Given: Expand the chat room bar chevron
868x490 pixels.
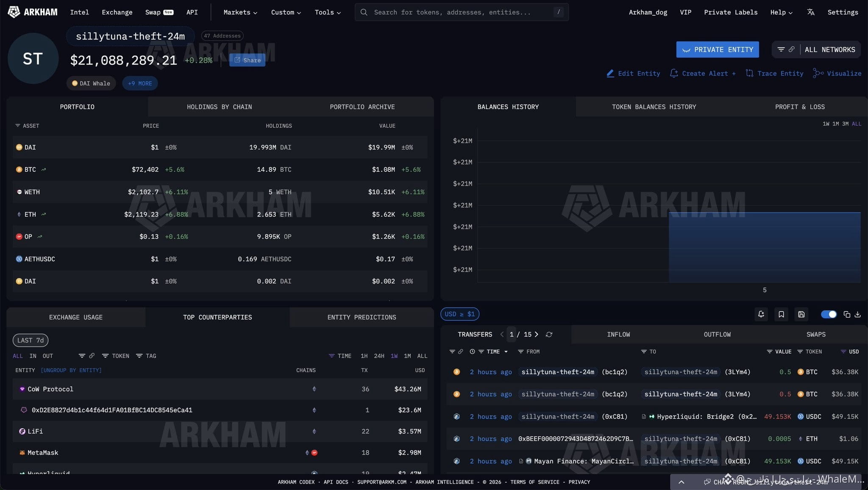Looking at the screenshot, I should click(682, 482).
